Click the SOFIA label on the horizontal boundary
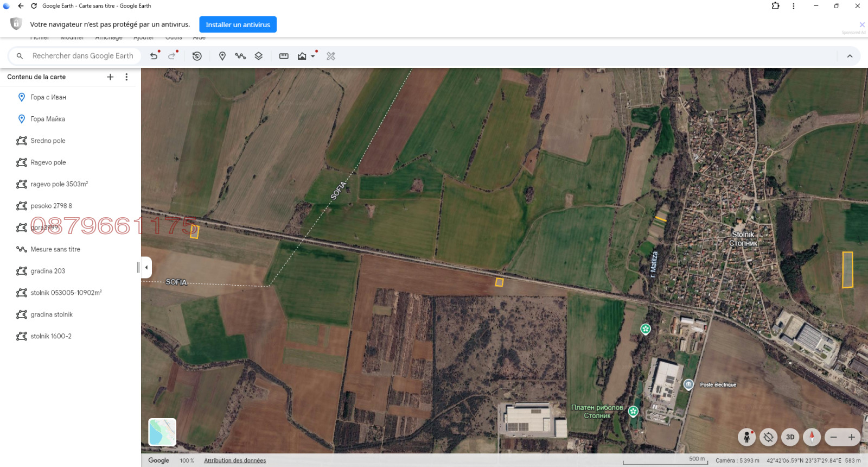This screenshot has height=467, width=868. tap(176, 282)
